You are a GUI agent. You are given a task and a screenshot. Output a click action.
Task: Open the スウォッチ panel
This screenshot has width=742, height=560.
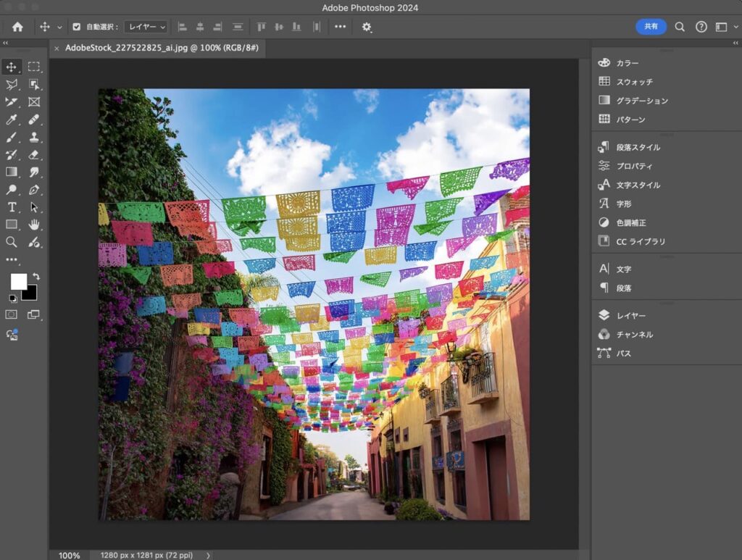(634, 82)
